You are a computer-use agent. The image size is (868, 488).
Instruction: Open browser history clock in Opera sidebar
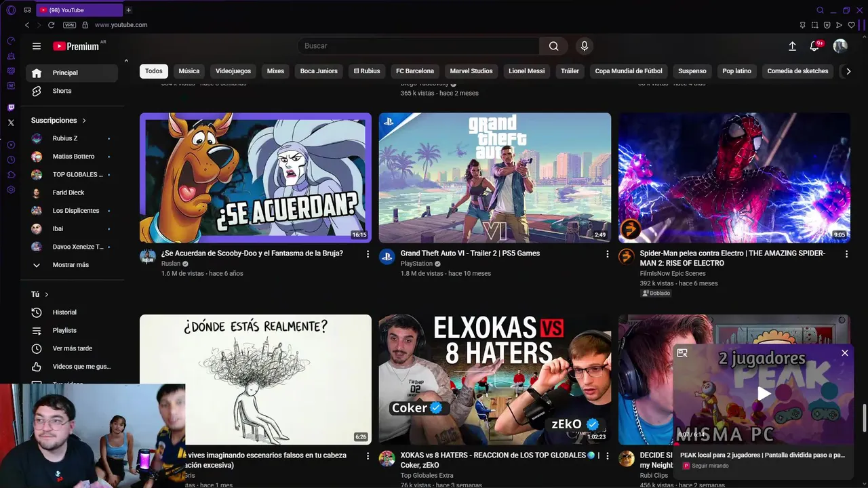pos(11,160)
